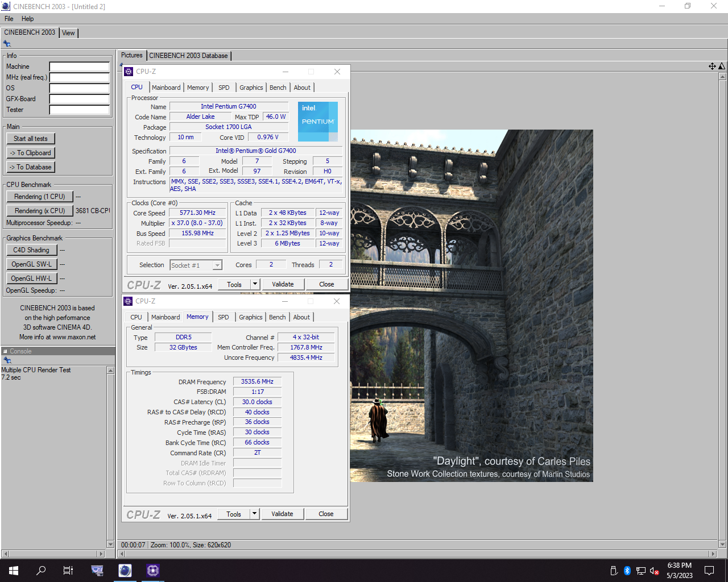The height and width of the screenshot is (582, 728).
Task: Click the 'Multiple CPU Render Test' console line
Action: [x=36, y=370]
